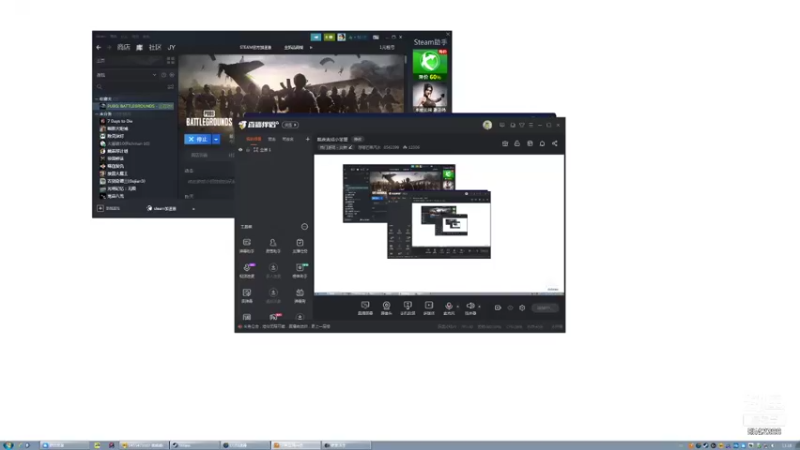Mute the microphone in bottom toolbar
Image resolution: width=800 pixels, height=450 pixels.
tap(448, 308)
